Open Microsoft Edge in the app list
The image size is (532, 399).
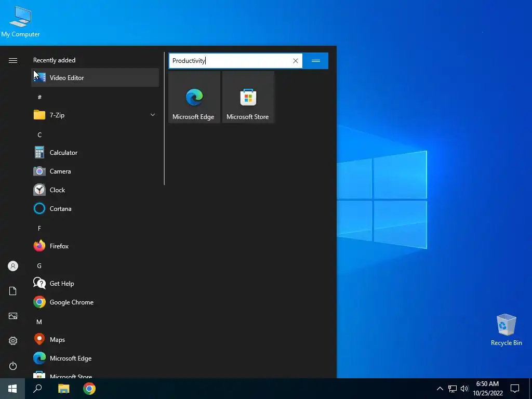coord(95,358)
